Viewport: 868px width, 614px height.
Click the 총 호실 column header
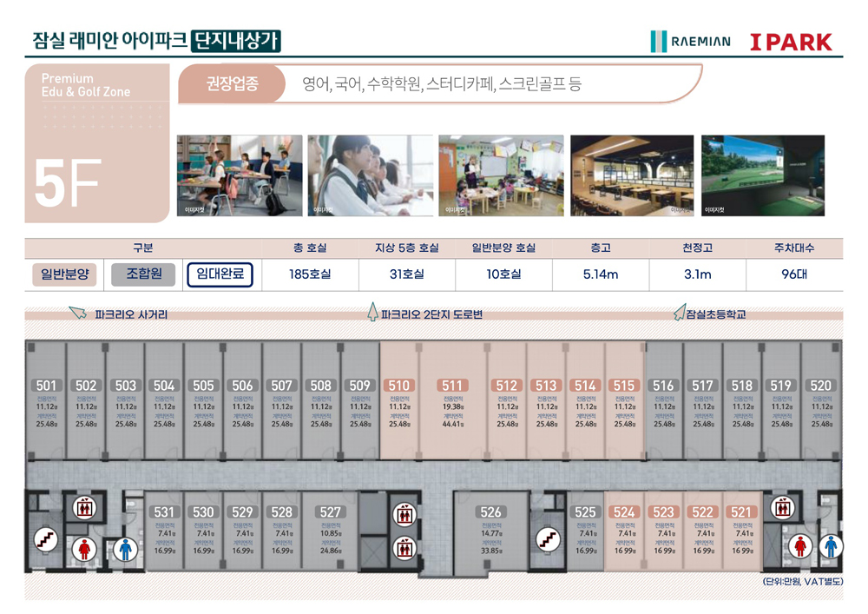(x=310, y=248)
